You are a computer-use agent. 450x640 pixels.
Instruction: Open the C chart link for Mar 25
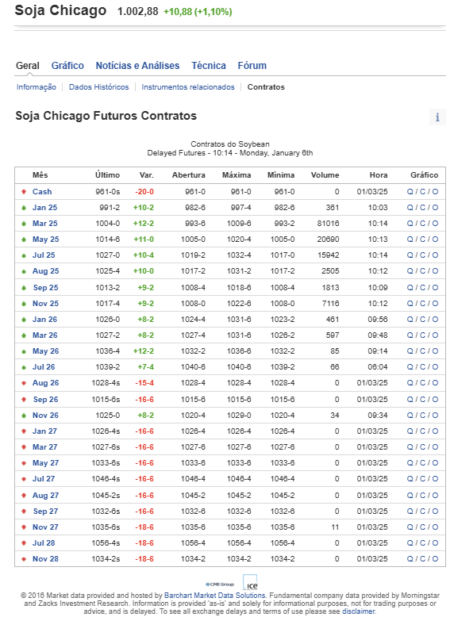click(x=423, y=224)
